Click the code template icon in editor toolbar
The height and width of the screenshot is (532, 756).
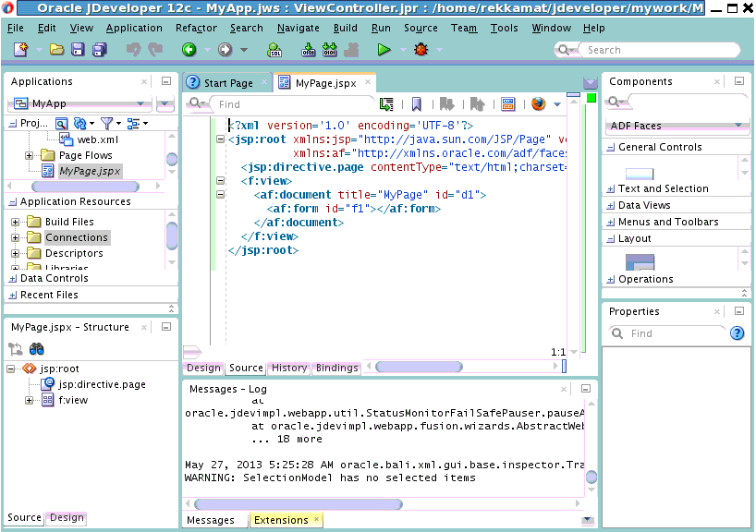point(508,103)
